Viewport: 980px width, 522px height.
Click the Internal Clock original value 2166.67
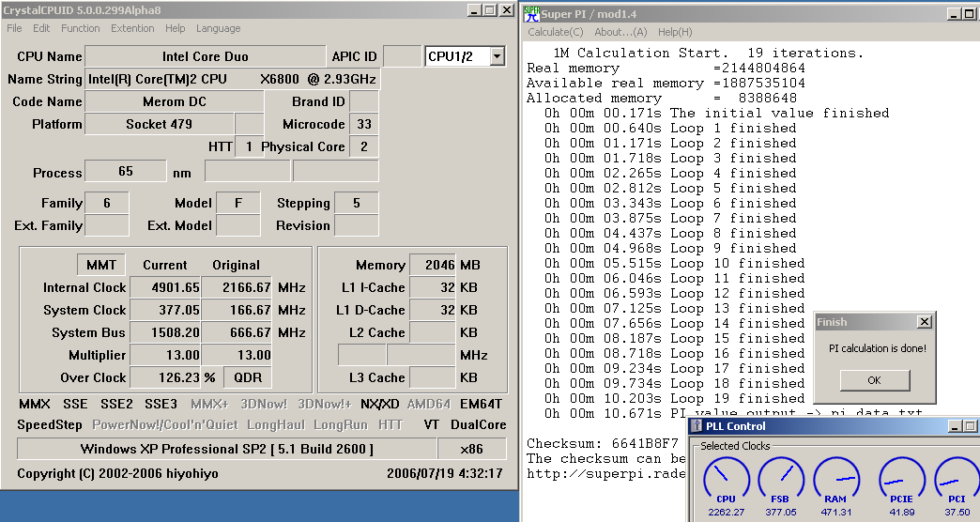(237, 287)
